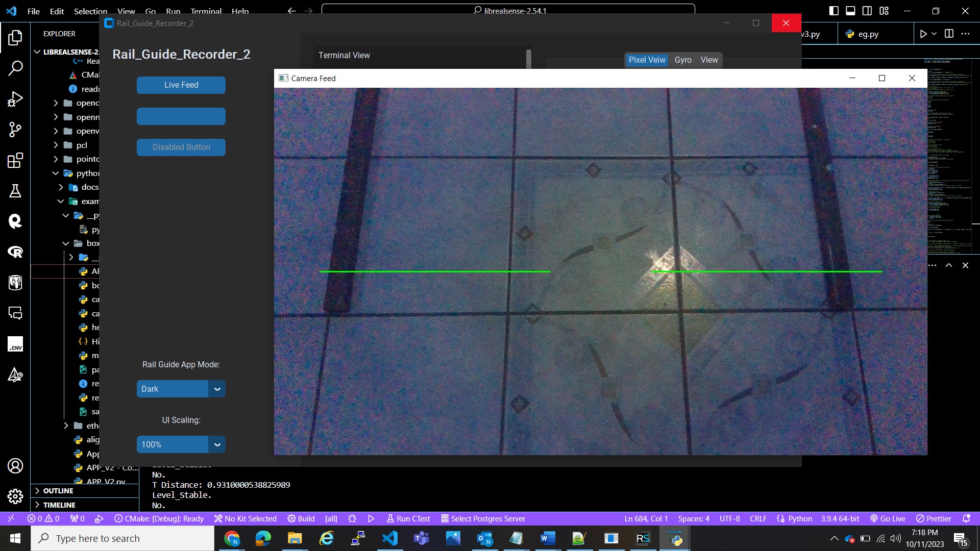The width and height of the screenshot is (980, 551).
Task: Open the Manage gear in activity bar
Action: (15, 496)
